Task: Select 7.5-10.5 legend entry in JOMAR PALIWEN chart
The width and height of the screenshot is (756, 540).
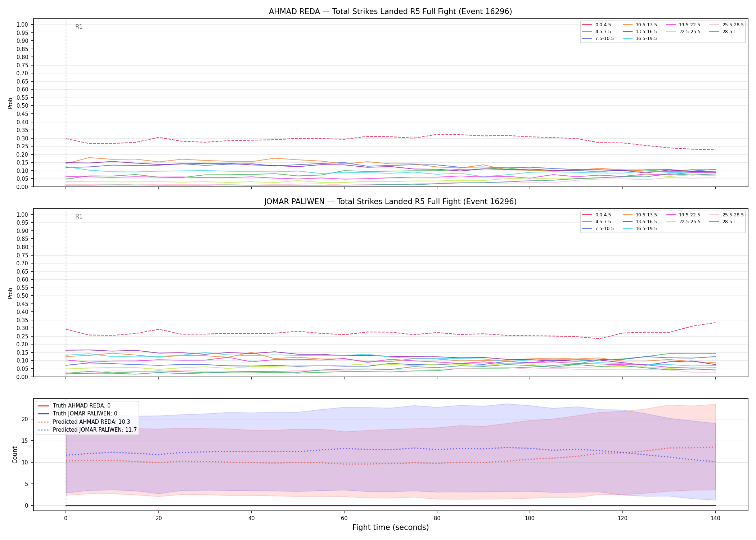Action: click(598, 229)
